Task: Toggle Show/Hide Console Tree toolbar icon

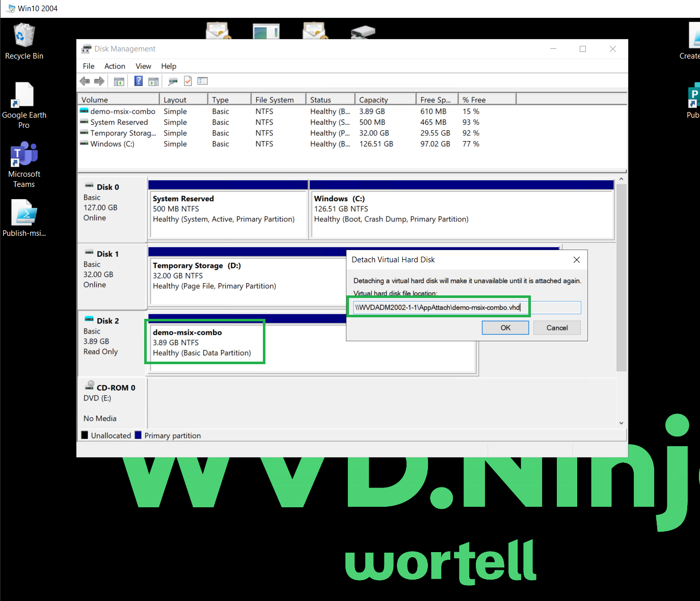Action: [x=119, y=81]
